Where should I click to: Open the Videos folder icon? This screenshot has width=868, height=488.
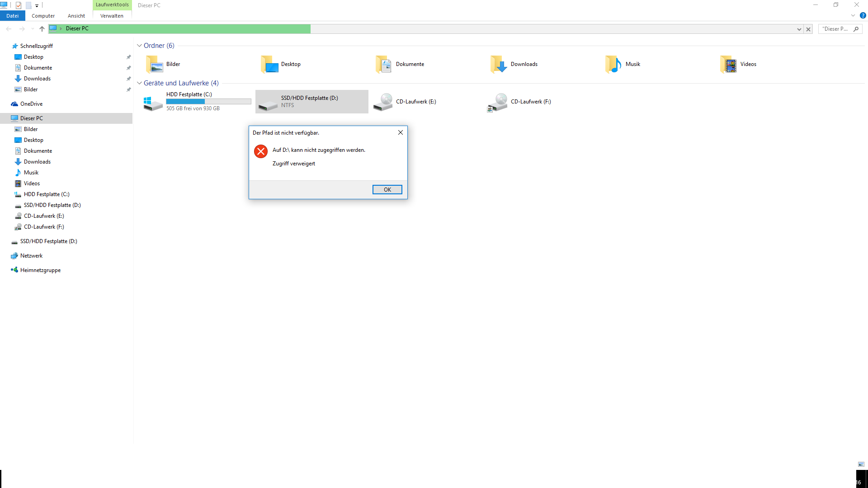pos(728,64)
